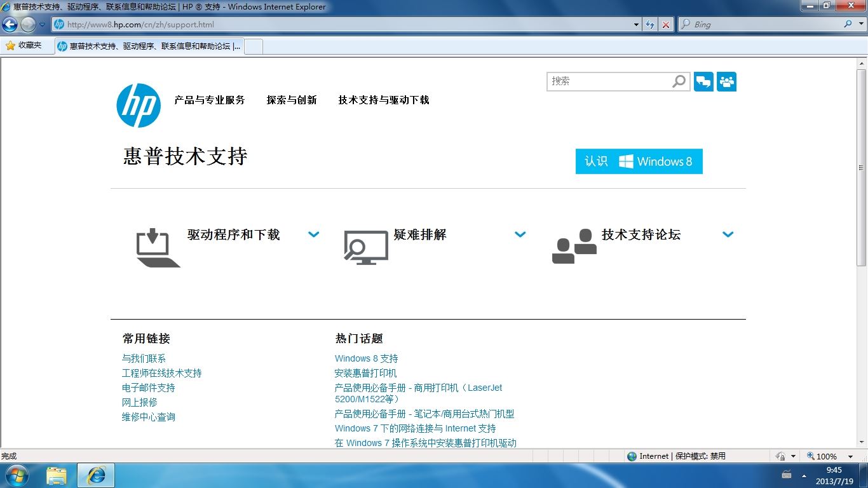The height and width of the screenshot is (488, 868).
Task: Click the two-people support forum icon
Action: coord(574,247)
